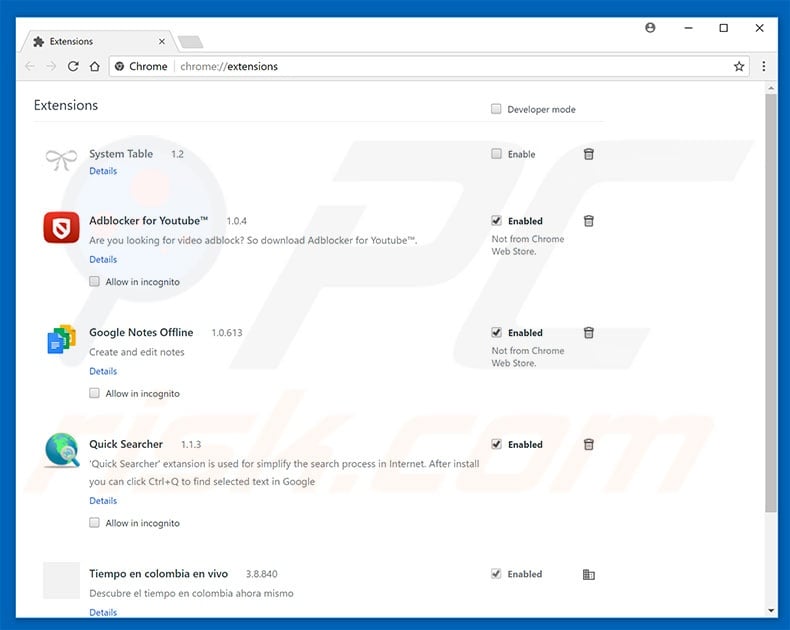Viewport: 790px width, 630px height.
Task: Delete Adblocker for Youtube extension
Action: (x=589, y=221)
